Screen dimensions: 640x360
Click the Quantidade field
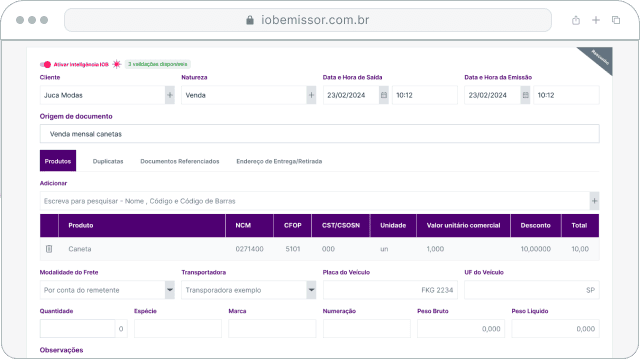click(x=78, y=329)
